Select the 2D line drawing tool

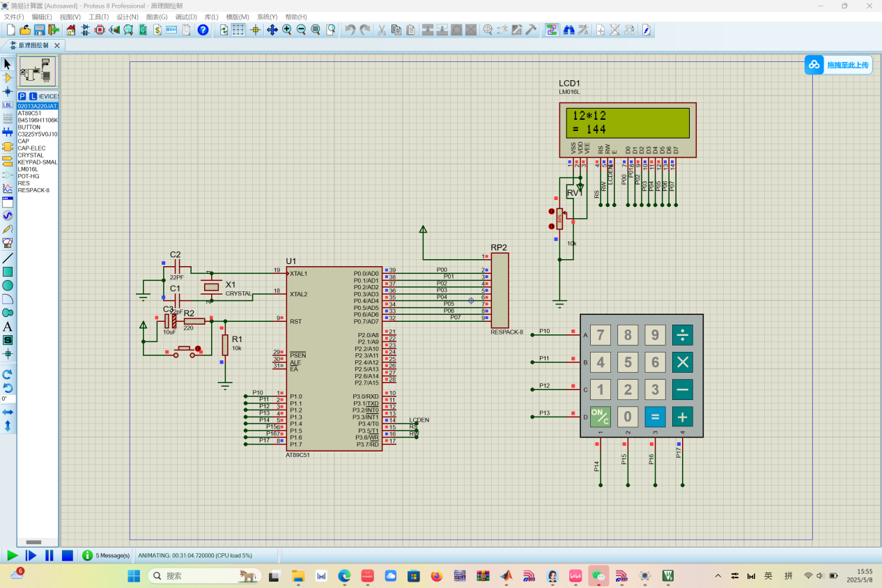pos(8,258)
